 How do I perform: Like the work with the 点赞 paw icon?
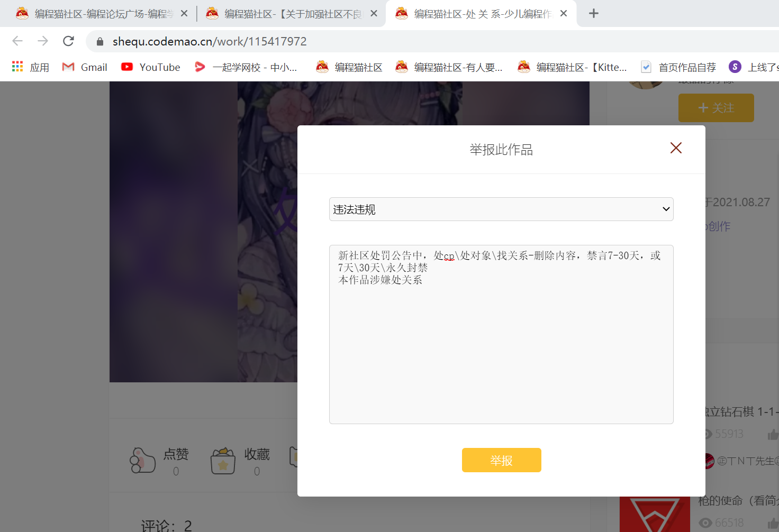pos(142,461)
